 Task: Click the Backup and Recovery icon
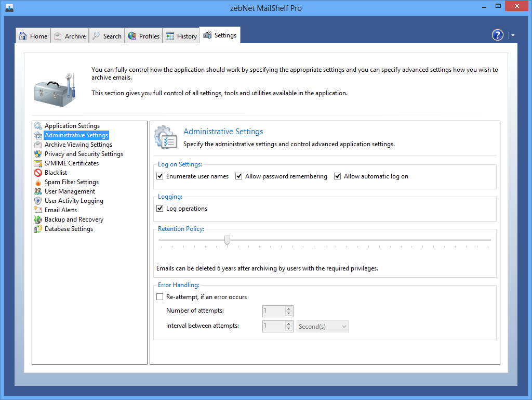coord(38,220)
